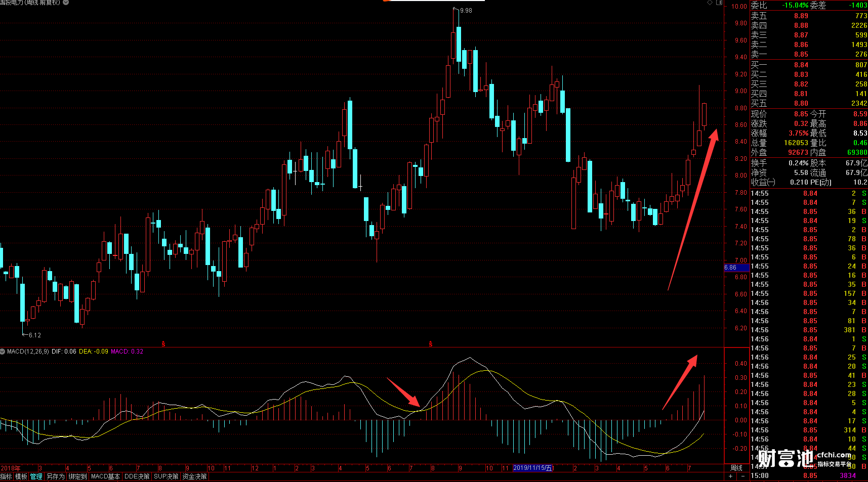Click the 9.98 high price marker

[465, 10]
